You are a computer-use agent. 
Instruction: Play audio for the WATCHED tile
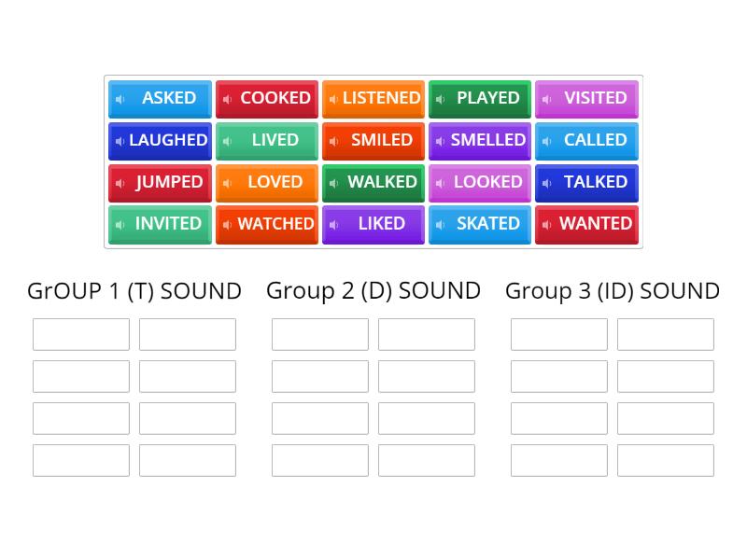(227, 224)
